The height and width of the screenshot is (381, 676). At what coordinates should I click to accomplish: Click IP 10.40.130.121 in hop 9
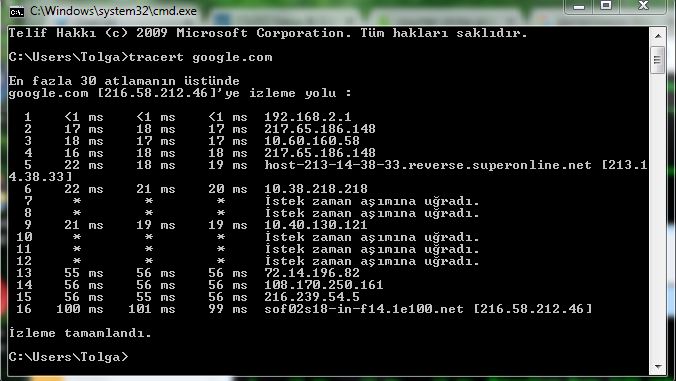(316, 225)
